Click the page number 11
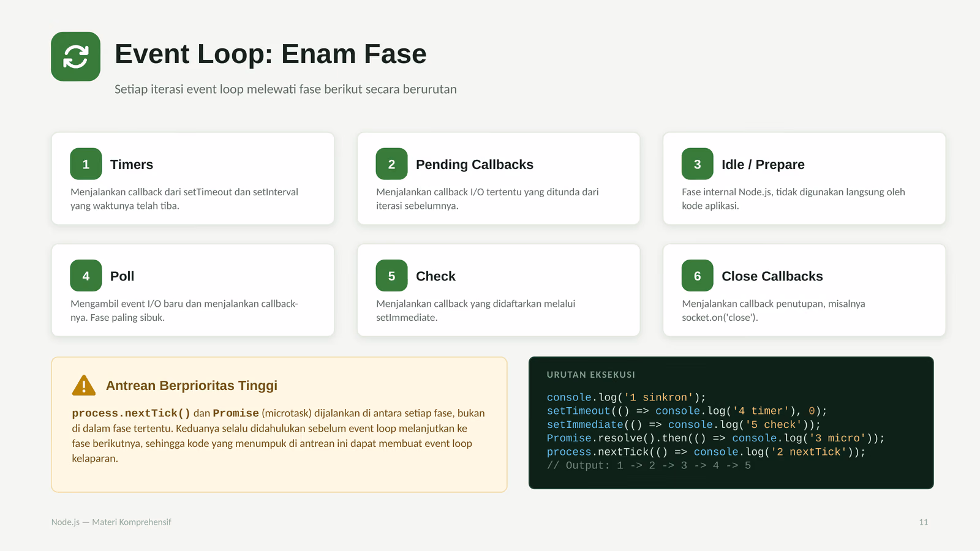This screenshot has height=551, width=980. pyautogui.click(x=924, y=522)
